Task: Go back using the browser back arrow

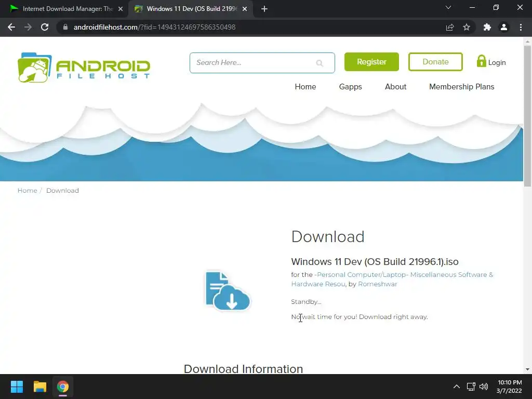Action: [11, 27]
